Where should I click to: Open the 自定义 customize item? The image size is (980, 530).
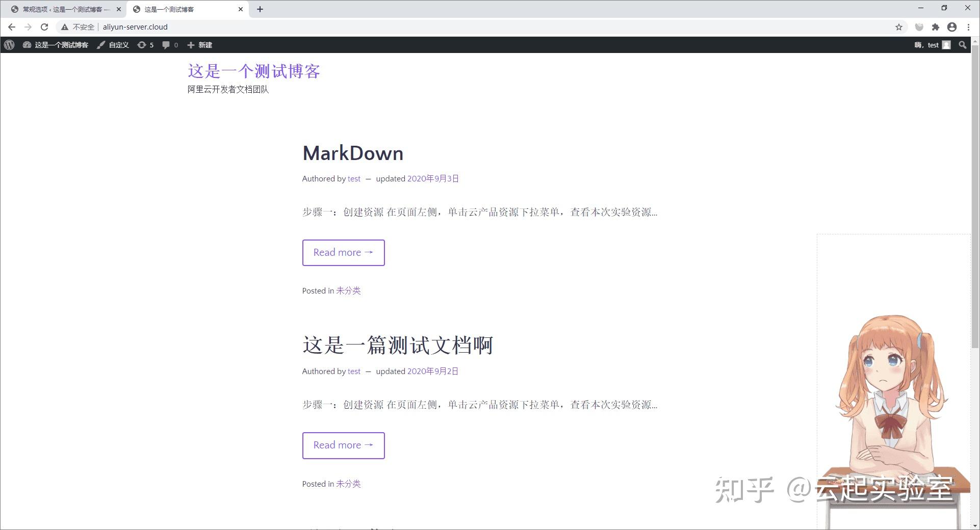pos(113,45)
